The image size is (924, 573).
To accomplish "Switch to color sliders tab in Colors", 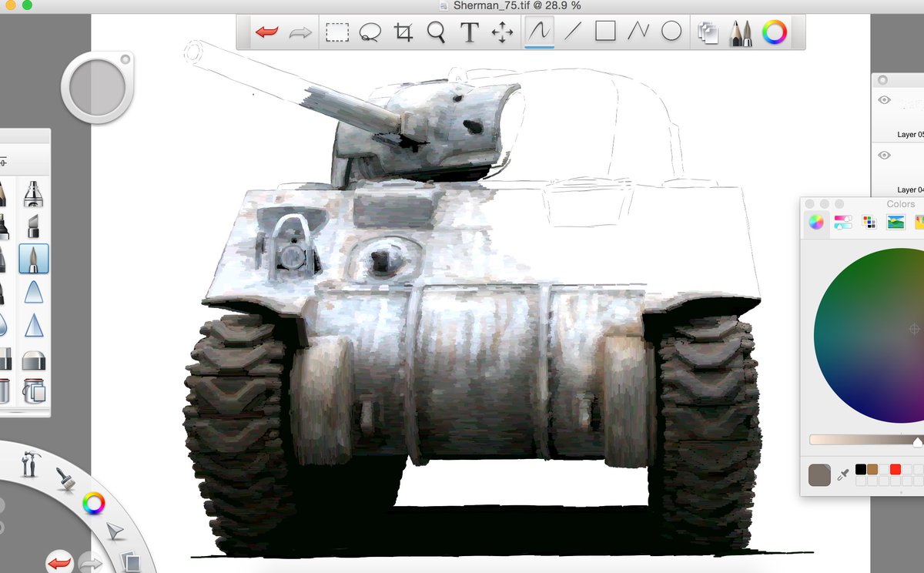I will point(843,223).
